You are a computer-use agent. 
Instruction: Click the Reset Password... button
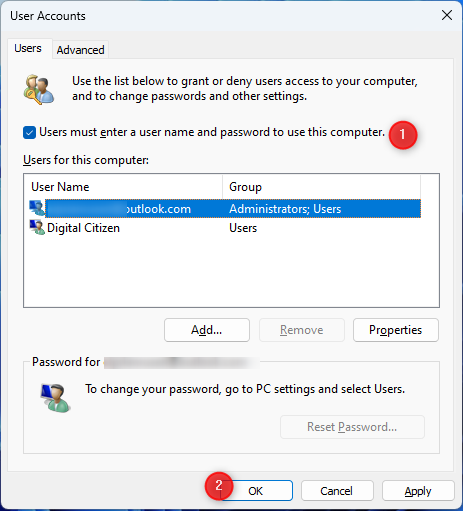[352, 427]
